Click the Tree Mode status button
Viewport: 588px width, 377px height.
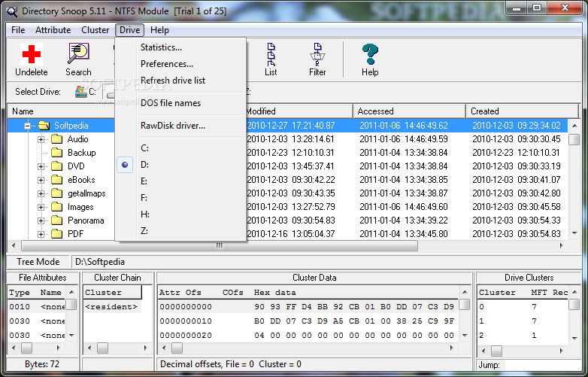click(x=38, y=262)
